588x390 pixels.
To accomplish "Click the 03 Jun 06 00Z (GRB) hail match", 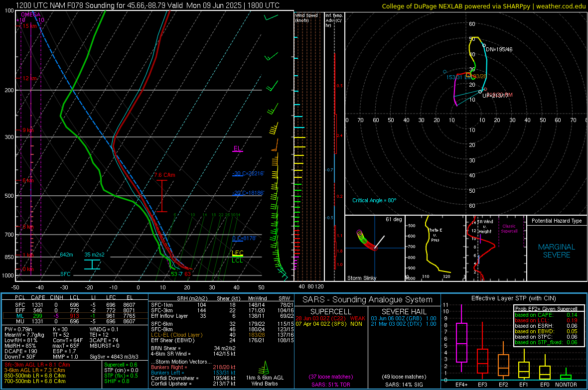I will click(404, 318).
